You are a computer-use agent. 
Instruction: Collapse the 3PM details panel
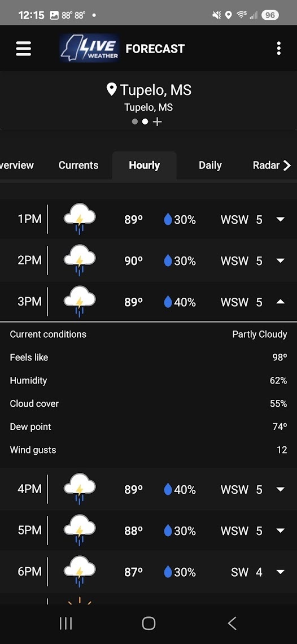(281, 302)
